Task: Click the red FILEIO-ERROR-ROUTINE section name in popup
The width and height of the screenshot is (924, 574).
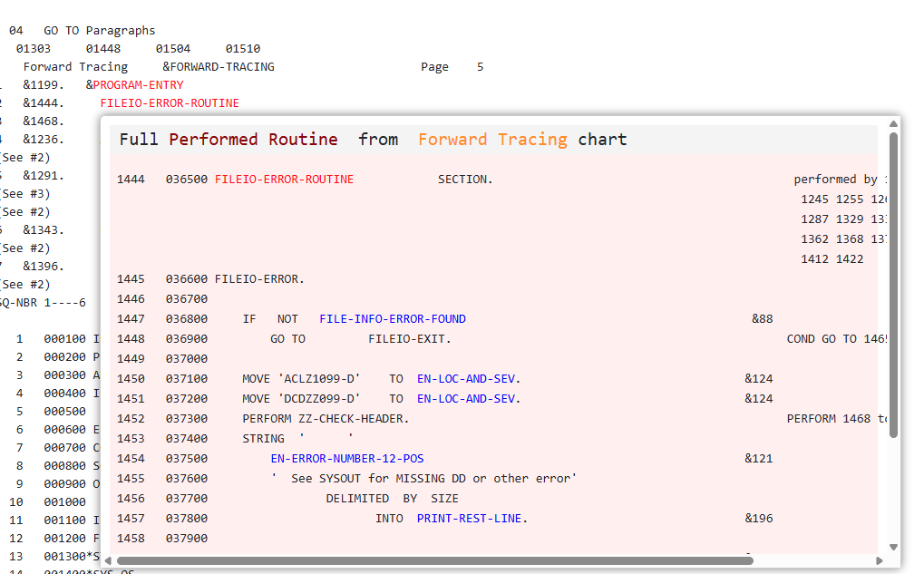Action: (284, 180)
